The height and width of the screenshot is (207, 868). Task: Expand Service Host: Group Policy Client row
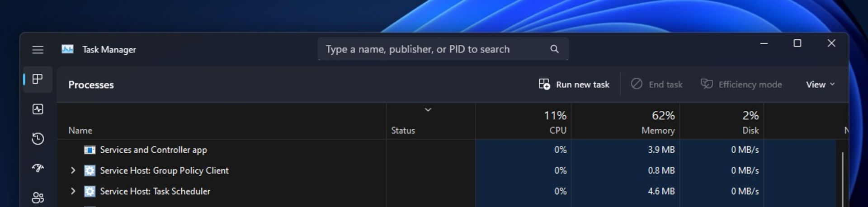tap(73, 171)
